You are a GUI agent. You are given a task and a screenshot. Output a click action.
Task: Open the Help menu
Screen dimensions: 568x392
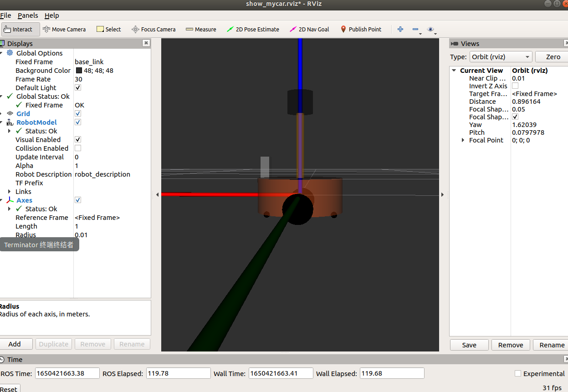click(51, 15)
